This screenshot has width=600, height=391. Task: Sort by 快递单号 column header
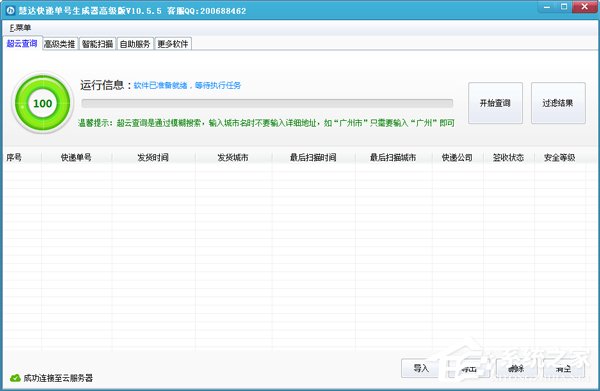pyautogui.click(x=76, y=157)
